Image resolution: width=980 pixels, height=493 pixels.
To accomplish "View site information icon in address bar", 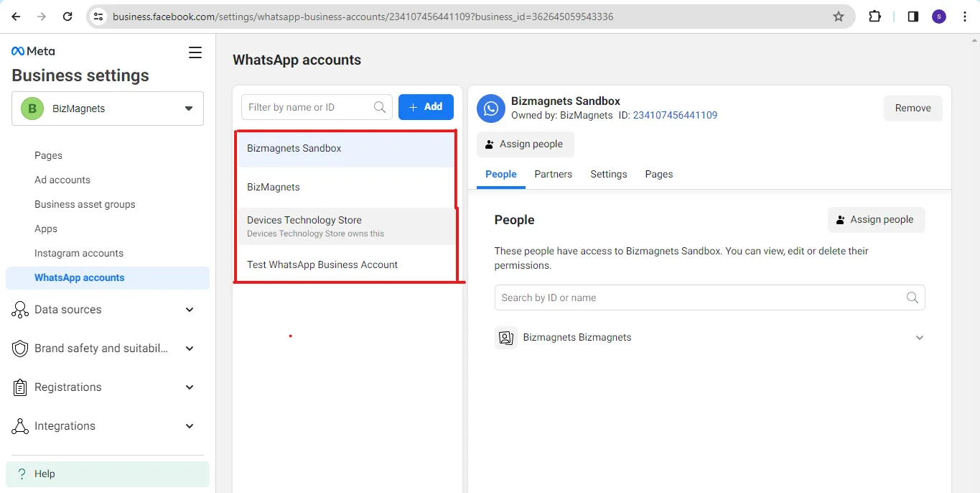I will tap(99, 17).
